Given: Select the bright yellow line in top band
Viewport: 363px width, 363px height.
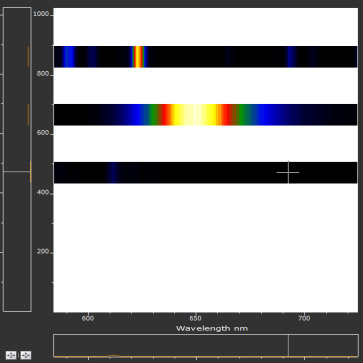Looking at the screenshot, I should click(x=138, y=57).
